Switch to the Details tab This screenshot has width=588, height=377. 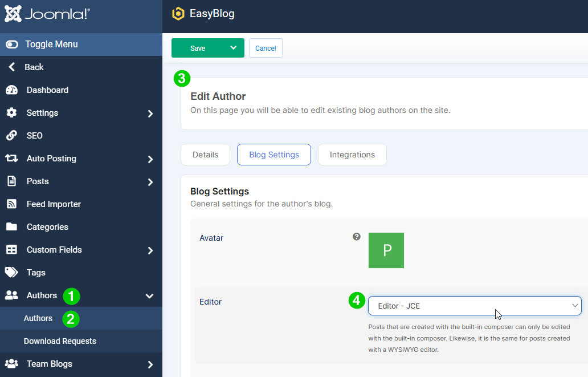pyautogui.click(x=205, y=155)
